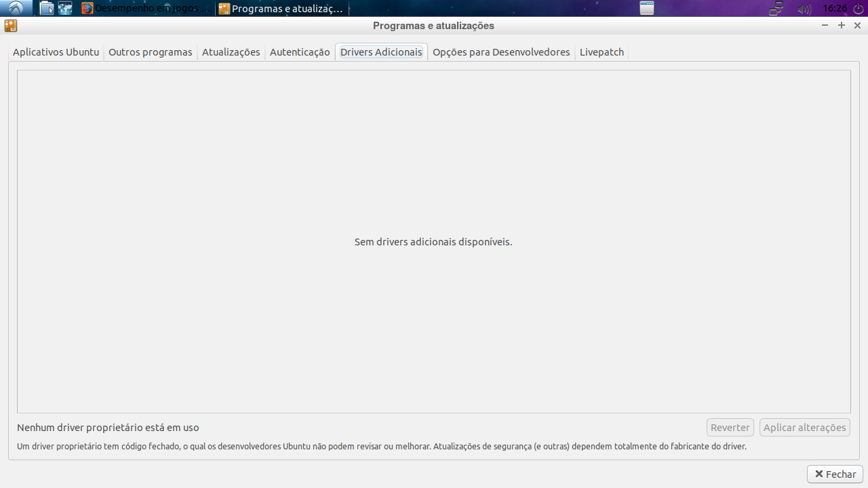Click the clock showing 16:26
The width and height of the screenshot is (868, 488).
[x=834, y=9]
